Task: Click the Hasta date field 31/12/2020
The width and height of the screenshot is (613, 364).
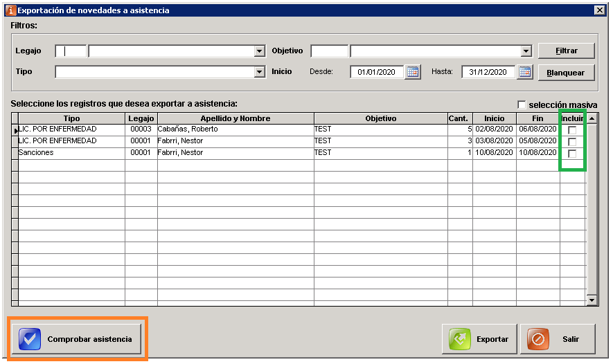Action: (x=488, y=72)
